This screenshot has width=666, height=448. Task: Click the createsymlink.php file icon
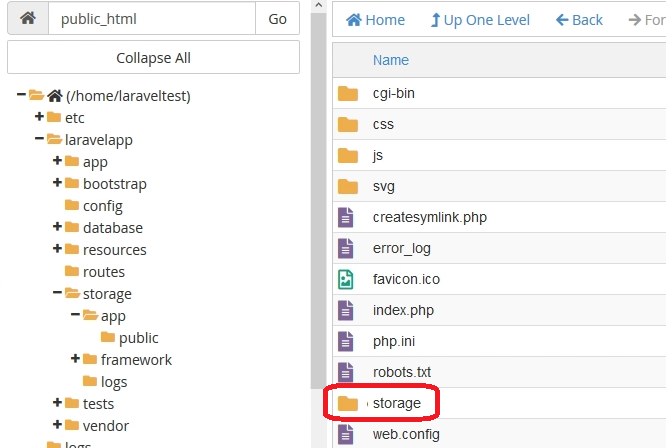(x=345, y=217)
